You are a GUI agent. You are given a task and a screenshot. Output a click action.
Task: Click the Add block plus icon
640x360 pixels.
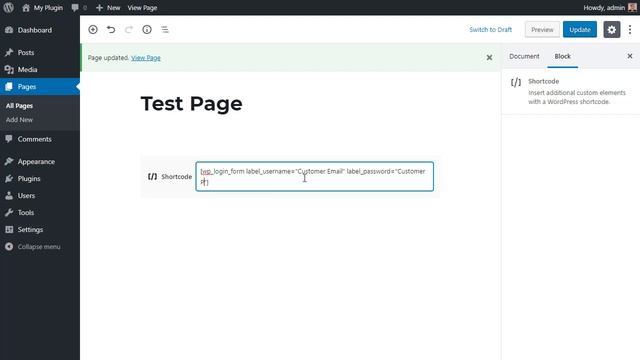click(x=93, y=29)
